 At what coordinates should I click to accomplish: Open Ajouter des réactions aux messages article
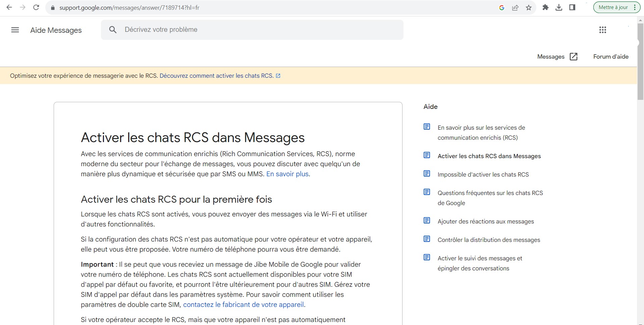485,221
